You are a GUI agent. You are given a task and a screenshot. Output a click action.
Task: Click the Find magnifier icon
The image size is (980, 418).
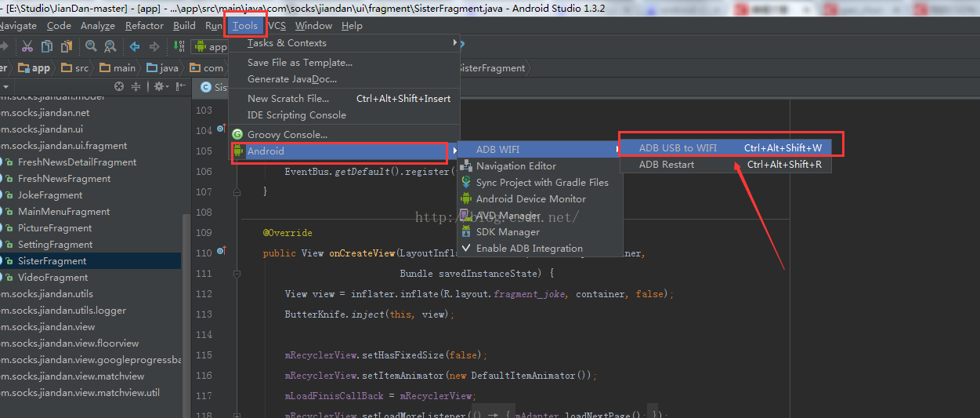point(91,46)
